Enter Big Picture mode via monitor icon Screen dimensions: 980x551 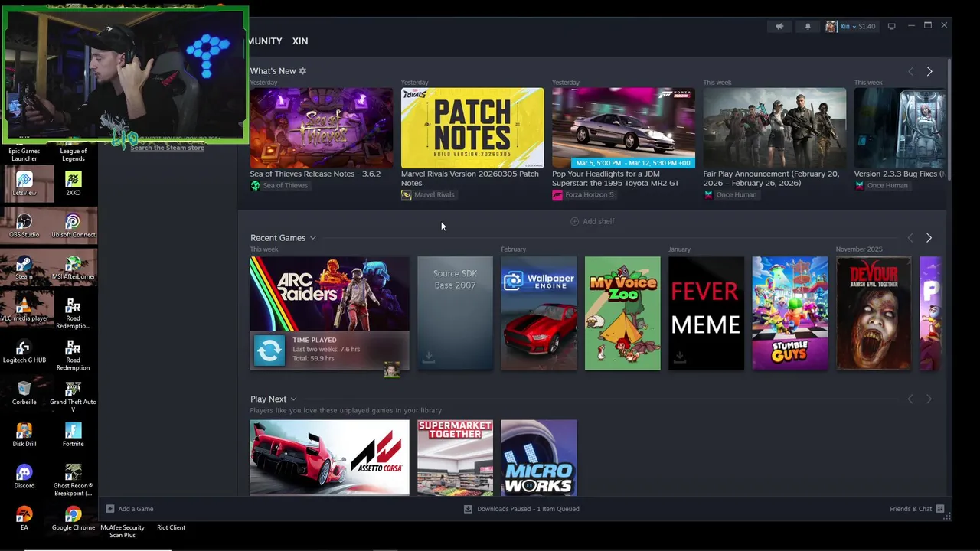(891, 26)
